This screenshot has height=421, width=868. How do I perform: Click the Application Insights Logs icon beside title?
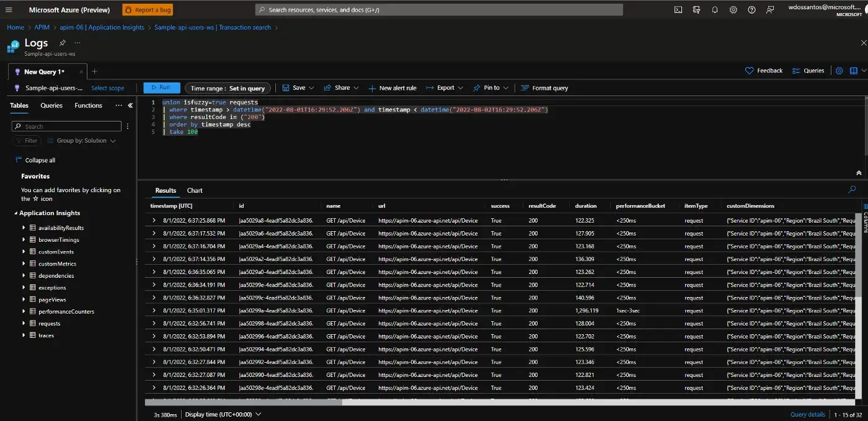coord(13,46)
